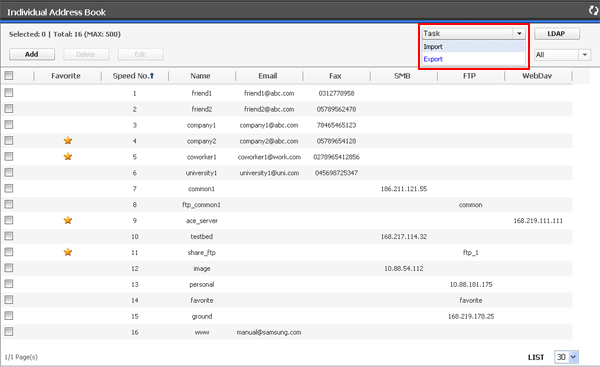Screen dimensions: 600x367
Task: Click FTP address 168.219.178.25
Action: (471, 316)
